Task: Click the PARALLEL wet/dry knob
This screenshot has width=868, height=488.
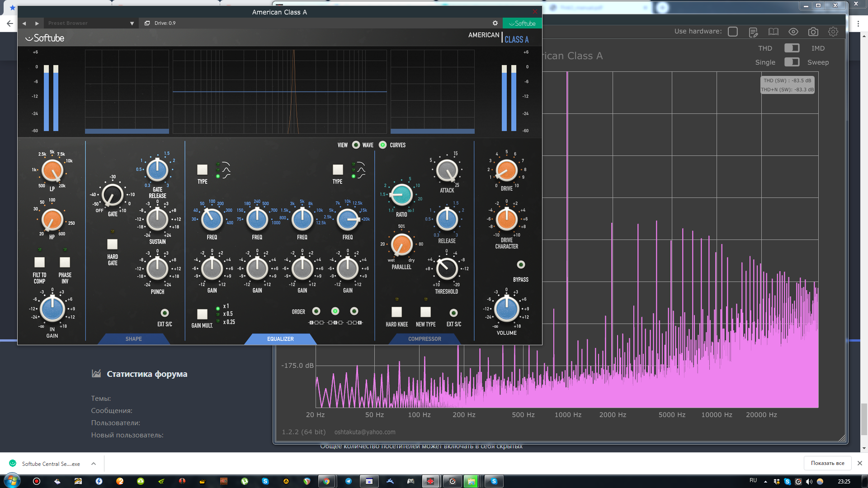Action: (x=401, y=244)
